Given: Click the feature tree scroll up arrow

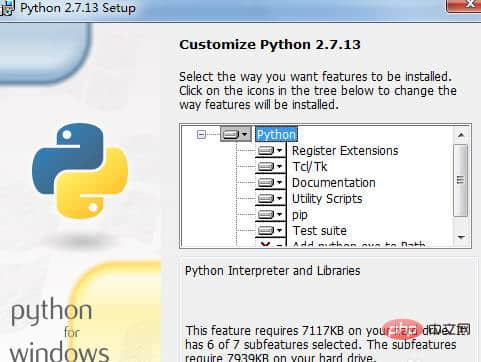Looking at the screenshot, I should (461, 135).
